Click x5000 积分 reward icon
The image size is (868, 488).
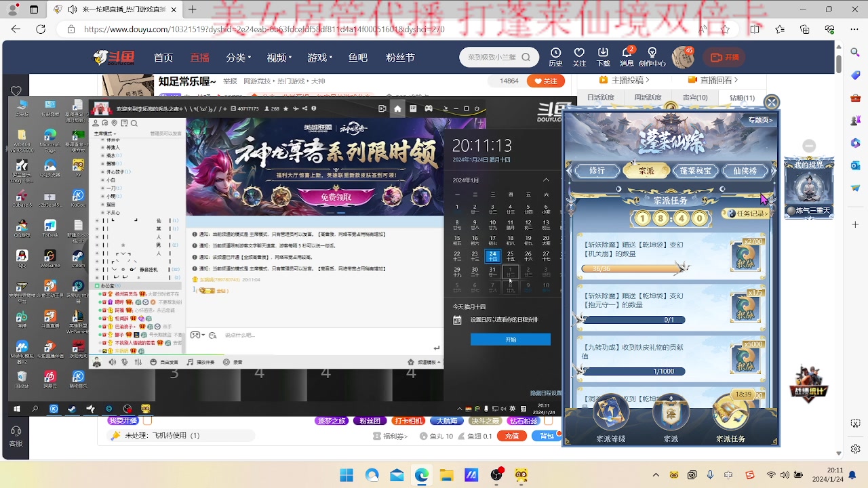pyautogui.click(x=746, y=357)
